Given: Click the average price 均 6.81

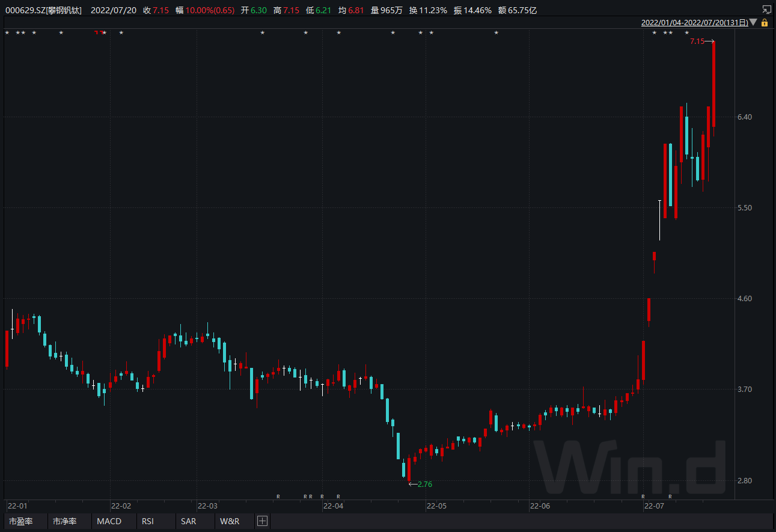Looking at the screenshot, I should coord(351,10).
